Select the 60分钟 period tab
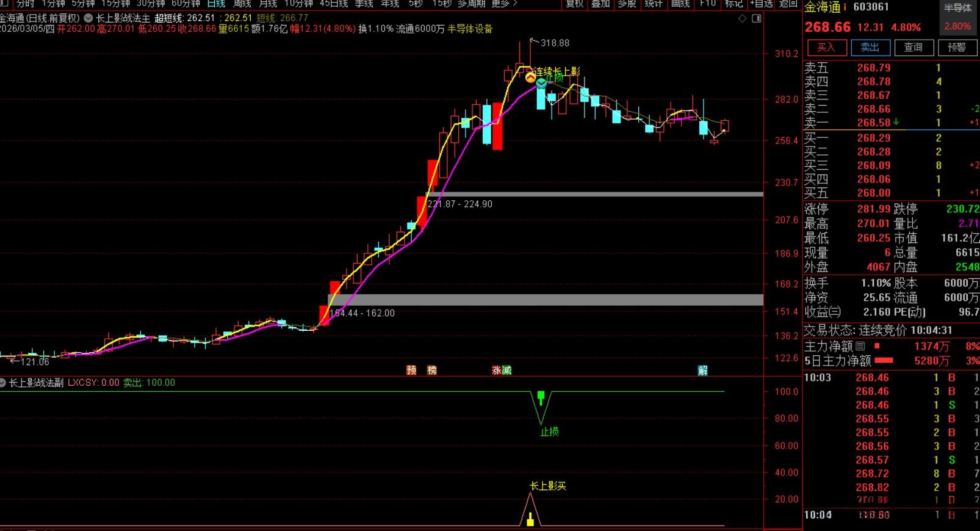The width and height of the screenshot is (980, 531). pyautogui.click(x=186, y=4)
